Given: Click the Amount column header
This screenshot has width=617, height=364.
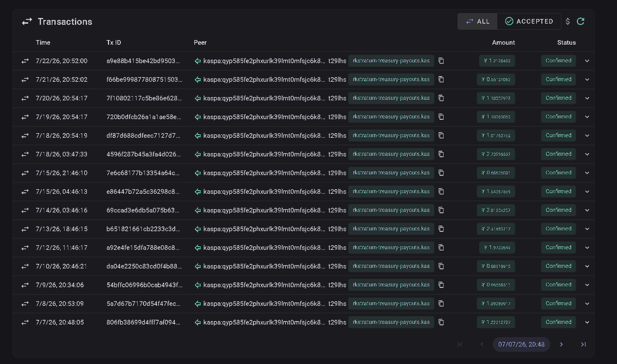Looking at the screenshot, I should click(503, 43).
